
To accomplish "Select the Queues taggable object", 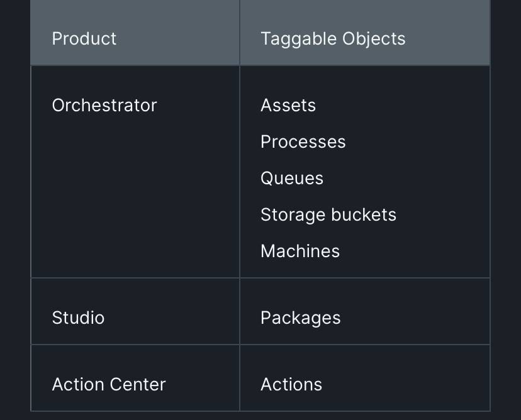I will pos(292,179).
